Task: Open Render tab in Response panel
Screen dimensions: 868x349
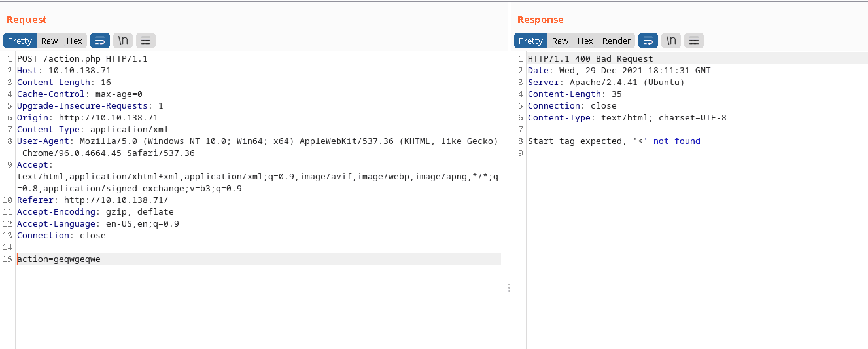Action: [x=616, y=41]
